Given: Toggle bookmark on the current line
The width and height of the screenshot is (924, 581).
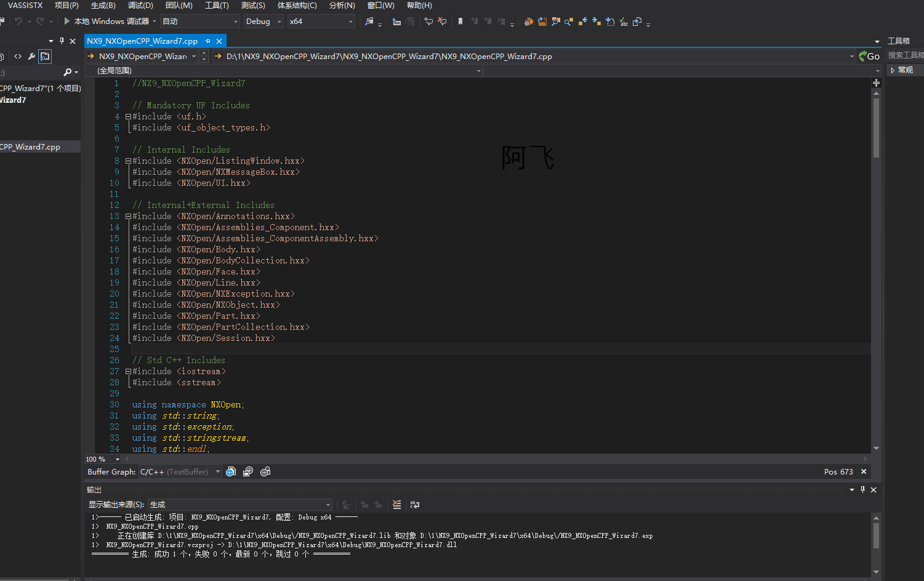Looking at the screenshot, I should coord(460,22).
